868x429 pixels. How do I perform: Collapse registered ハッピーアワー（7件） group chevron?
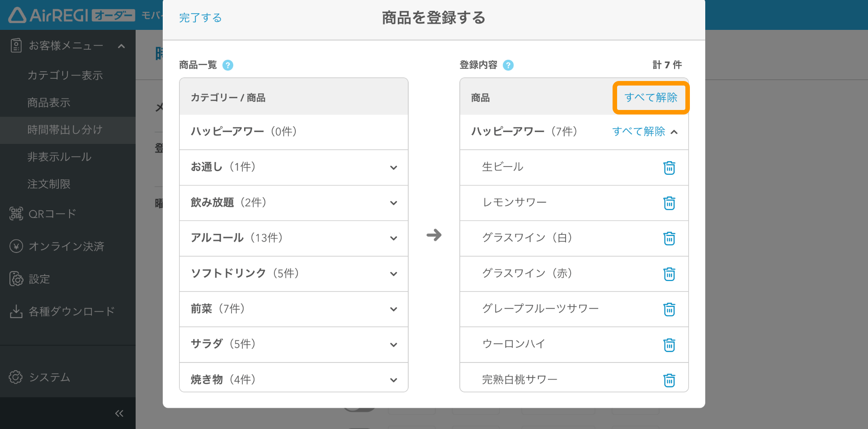point(674,132)
